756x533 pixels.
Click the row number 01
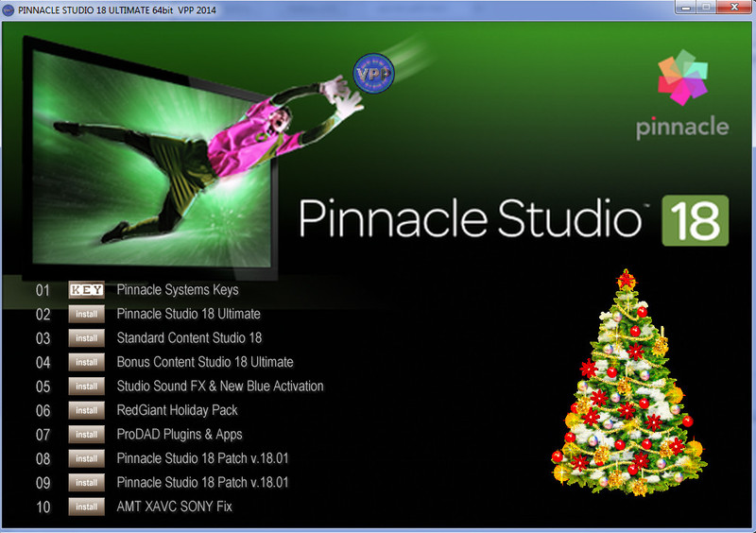(43, 290)
